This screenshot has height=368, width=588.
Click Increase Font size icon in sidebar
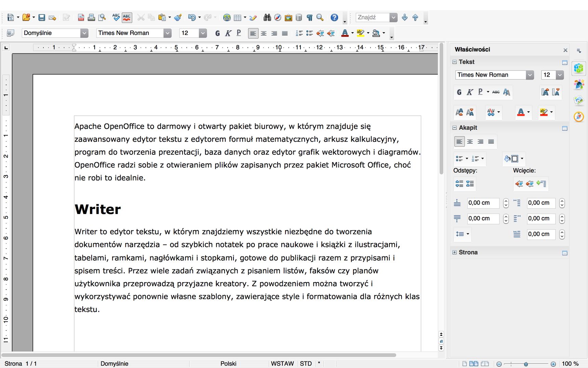click(x=545, y=92)
